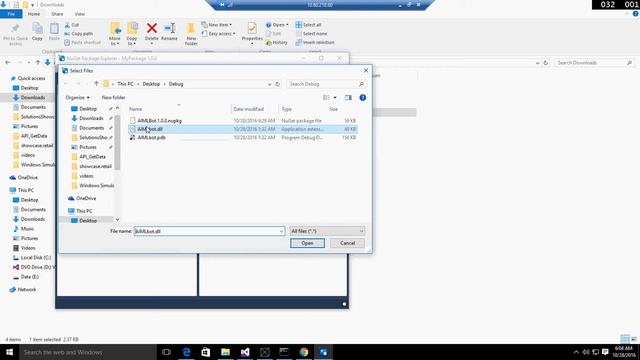
Task: Select Downloads in the dialog navigation tree
Action: tap(91, 118)
